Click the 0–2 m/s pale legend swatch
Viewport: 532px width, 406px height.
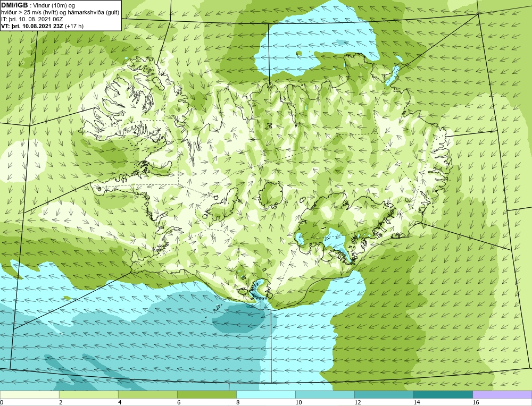click(x=29, y=394)
